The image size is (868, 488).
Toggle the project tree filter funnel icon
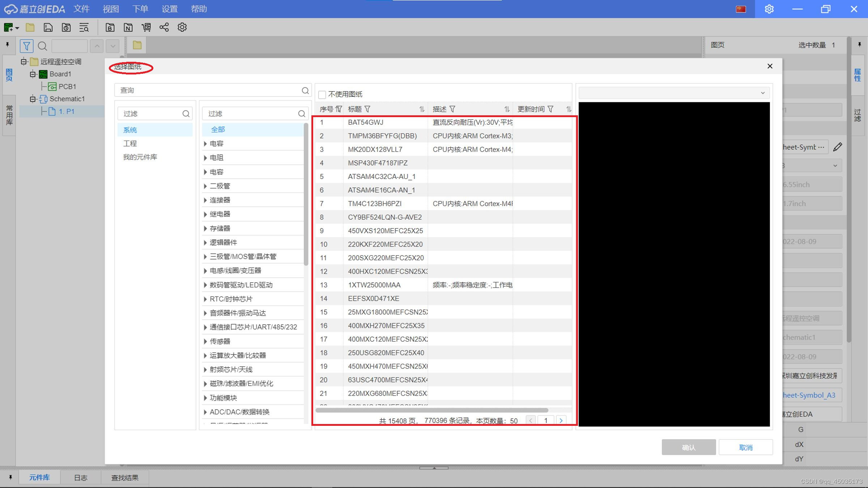click(x=26, y=46)
